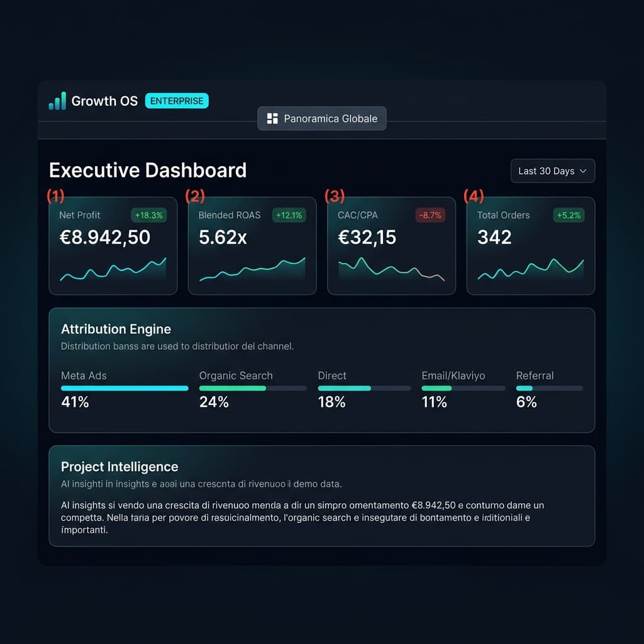
Task: Select the Organic Search channel label
Action: tap(236, 376)
